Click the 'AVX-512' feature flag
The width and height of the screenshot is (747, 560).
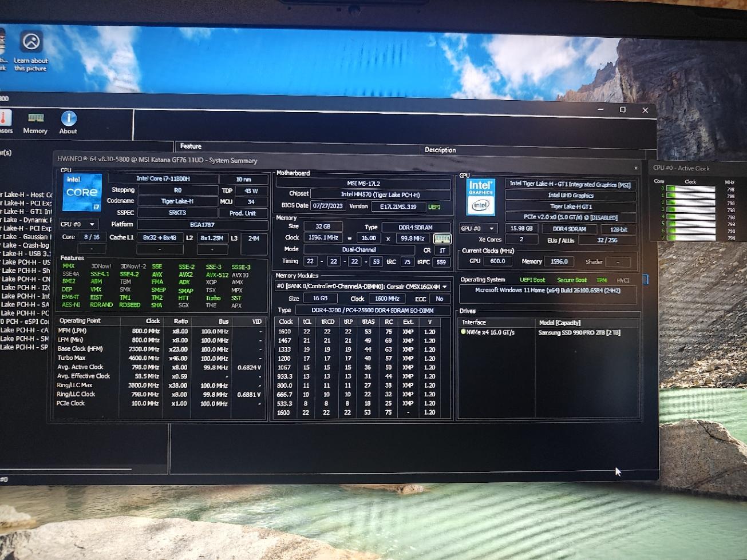(x=217, y=275)
